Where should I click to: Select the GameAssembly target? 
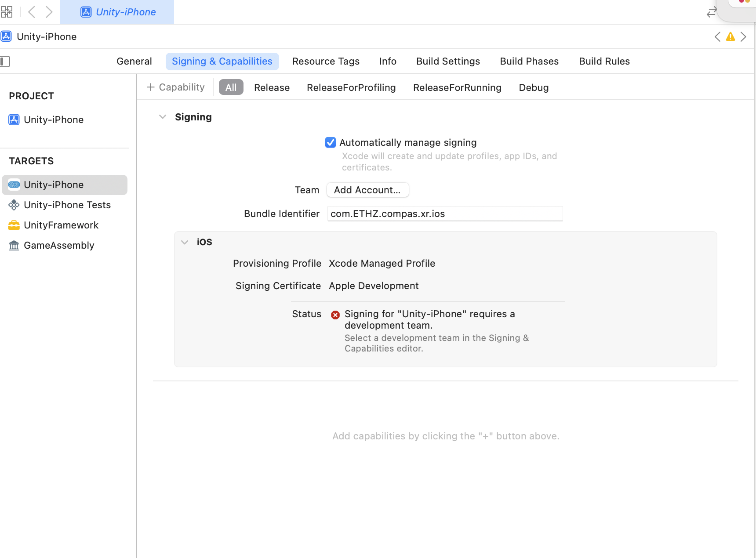pos(59,245)
